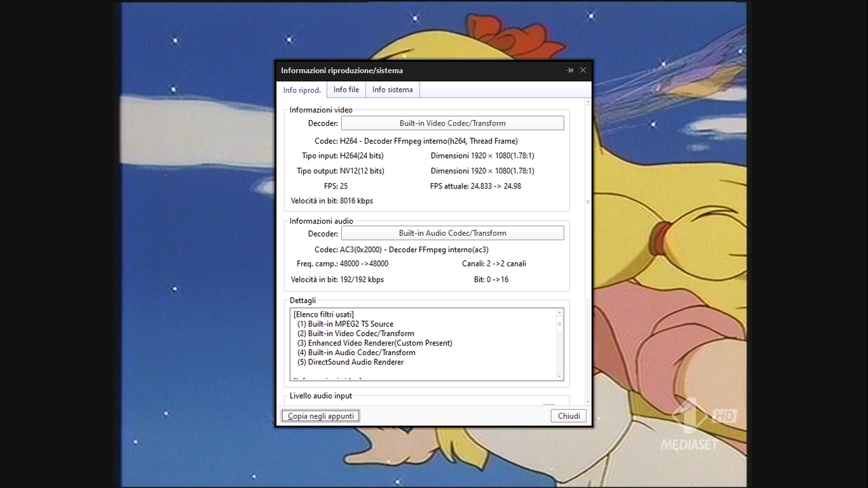Open the Info sistema tab
Image resolution: width=868 pixels, height=488 pixels.
click(392, 89)
